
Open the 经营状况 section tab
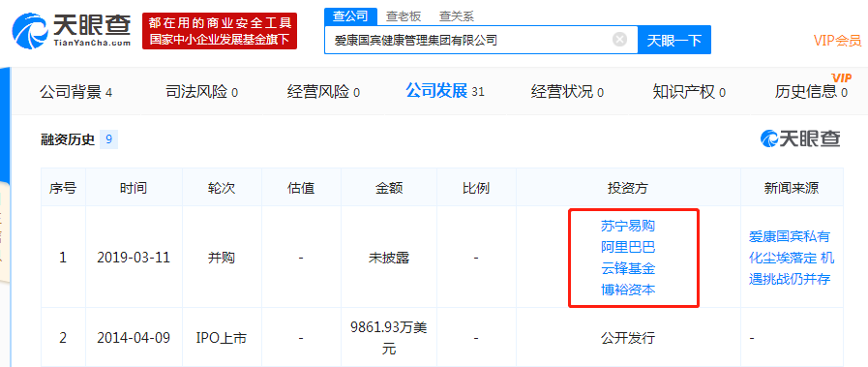[567, 92]
